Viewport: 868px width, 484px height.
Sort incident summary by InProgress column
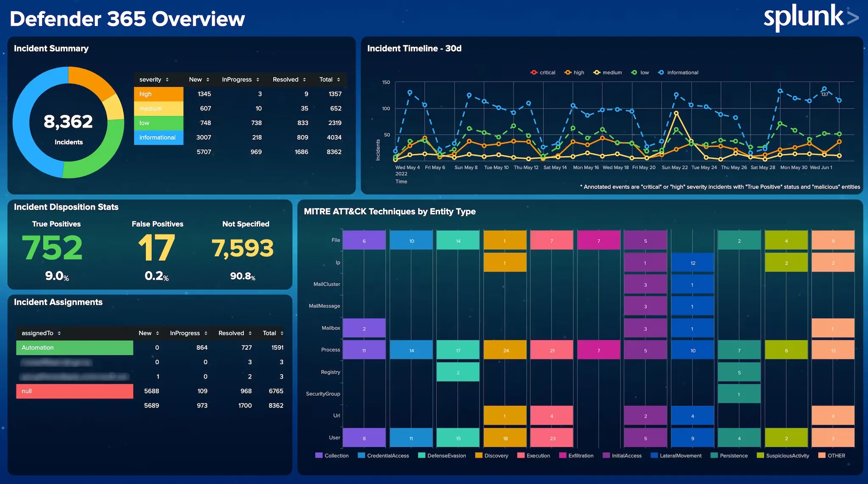240,80
